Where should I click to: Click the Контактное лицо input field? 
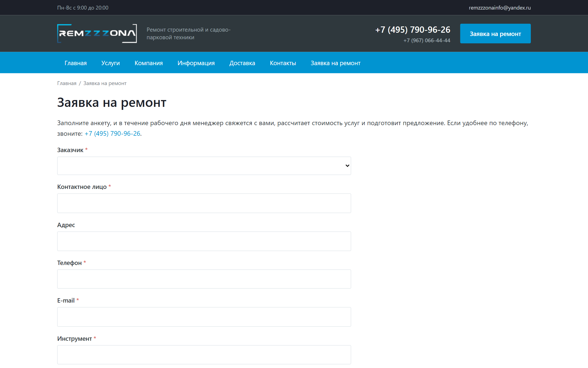204,203
